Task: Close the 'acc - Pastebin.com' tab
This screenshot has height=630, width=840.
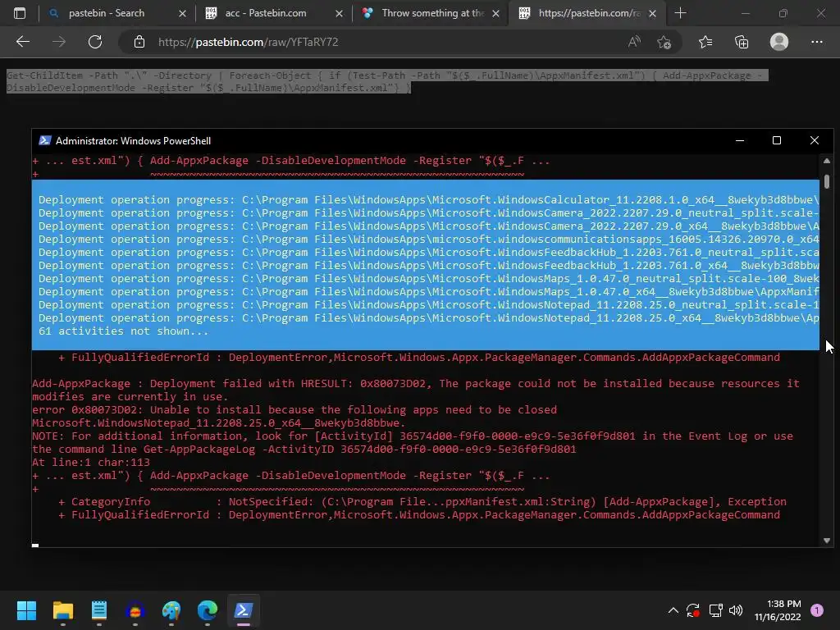Action: tap(339, 13)
